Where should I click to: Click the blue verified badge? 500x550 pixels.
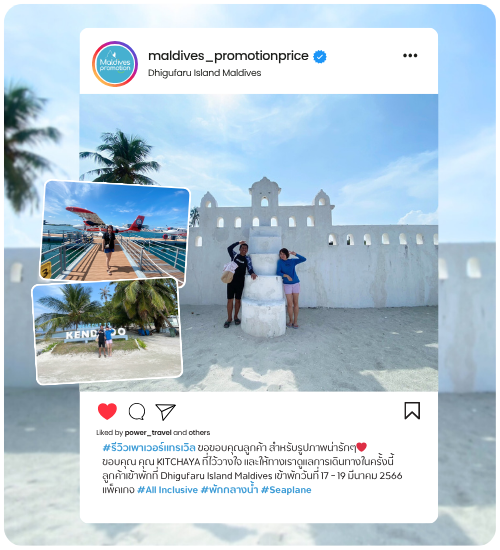tap(320, 56)
